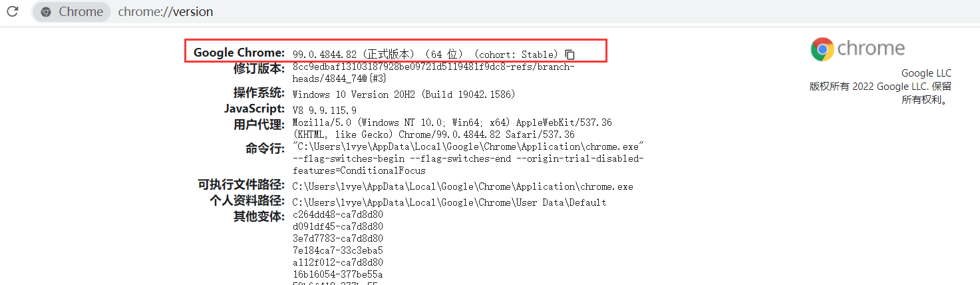This screenshot has width=980, height=285.
Task: Click the version number 99.0.4844.82
Action: (324, 54)
